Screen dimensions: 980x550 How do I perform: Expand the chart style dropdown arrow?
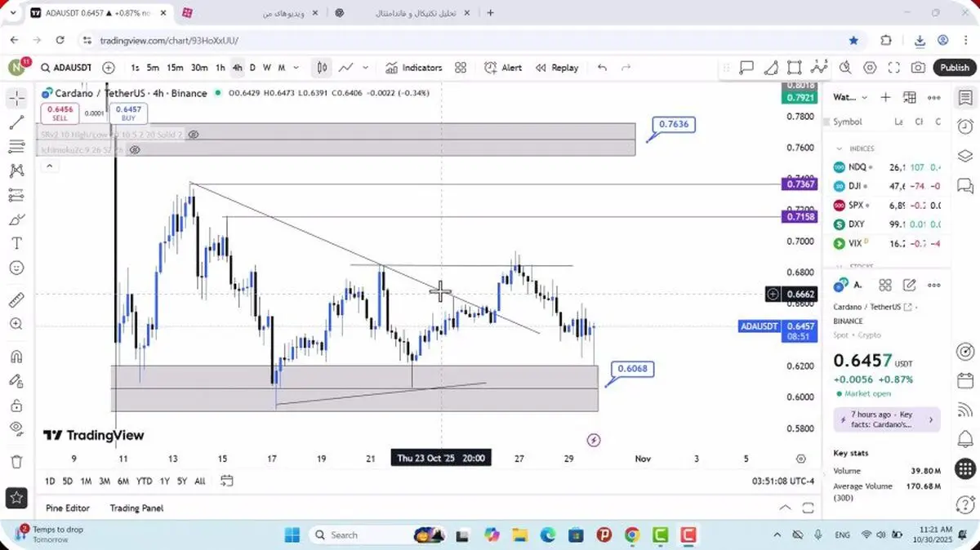pyautogui.click(x=365, y=68)
